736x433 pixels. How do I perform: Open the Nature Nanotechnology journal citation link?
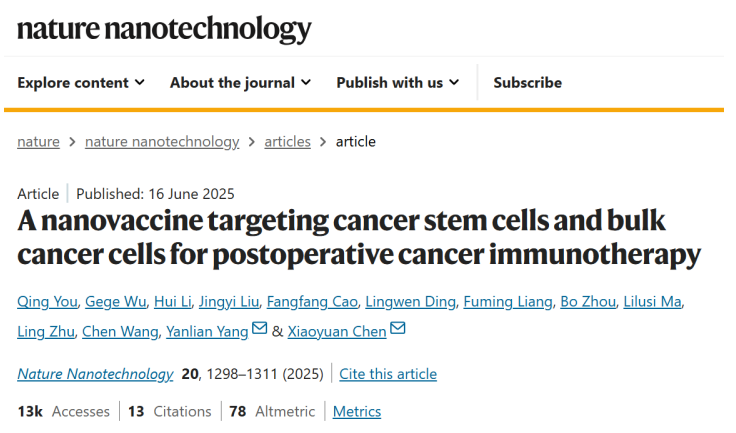(x=95, y=374)
